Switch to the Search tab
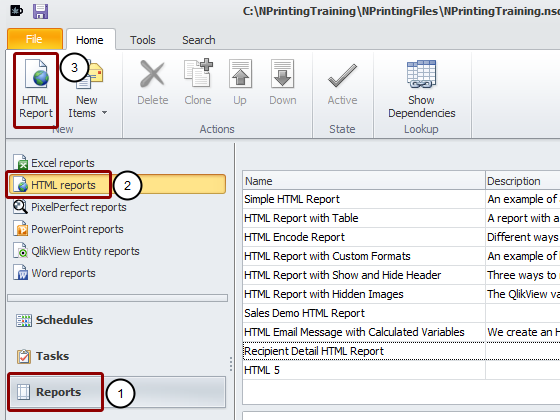 pyautogui.click(x=199, y=40)
